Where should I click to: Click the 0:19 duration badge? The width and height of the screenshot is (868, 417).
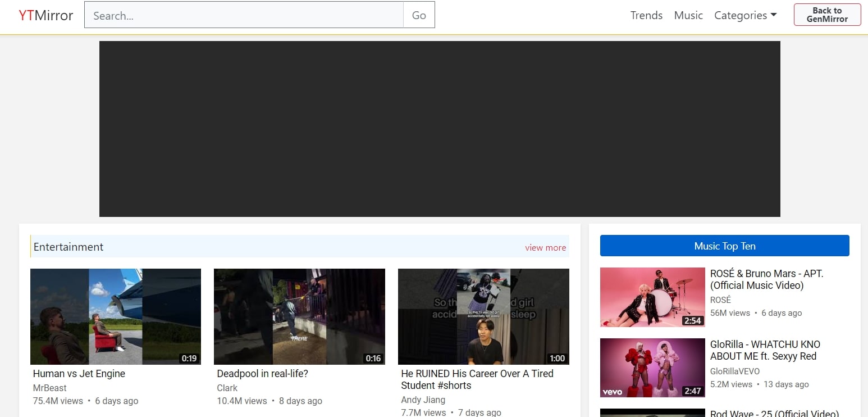[x=189, y=358]
